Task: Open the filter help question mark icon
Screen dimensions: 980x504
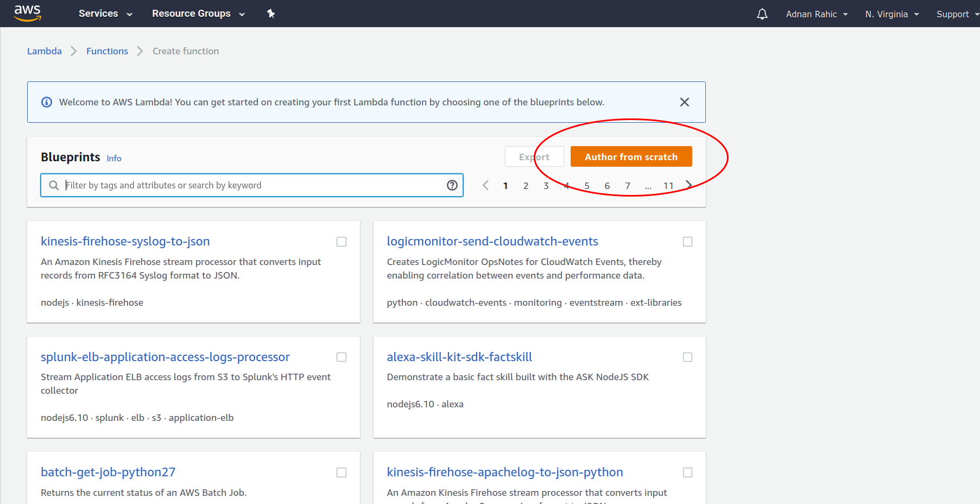Action: tap(452, 185)
